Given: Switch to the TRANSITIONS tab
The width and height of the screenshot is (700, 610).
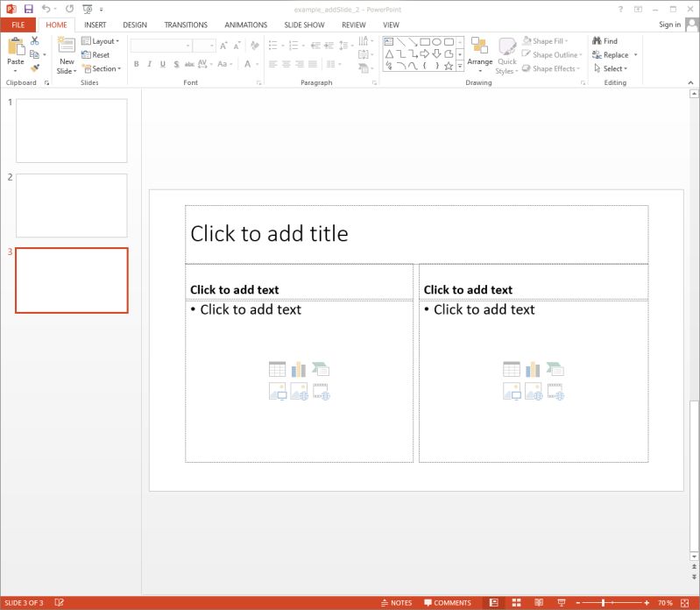Looking at the screenshot, I should [x=186, y=25].
